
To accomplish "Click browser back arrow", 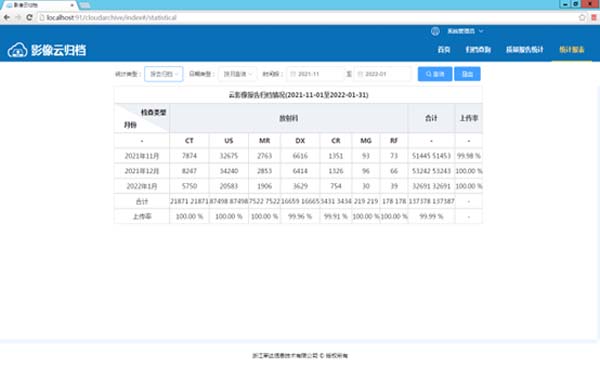I will click(x=7, y=18).
